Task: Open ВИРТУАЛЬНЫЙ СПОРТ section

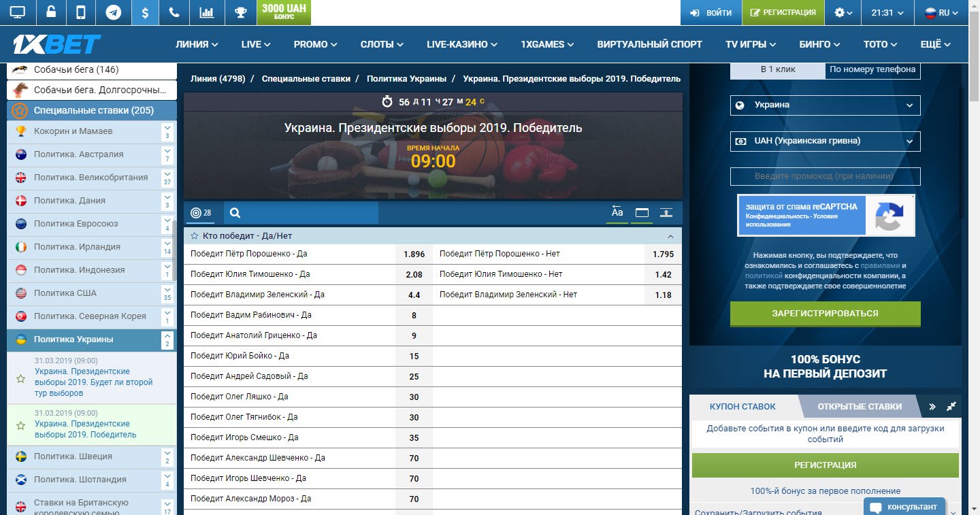Action: pos(649,44)
